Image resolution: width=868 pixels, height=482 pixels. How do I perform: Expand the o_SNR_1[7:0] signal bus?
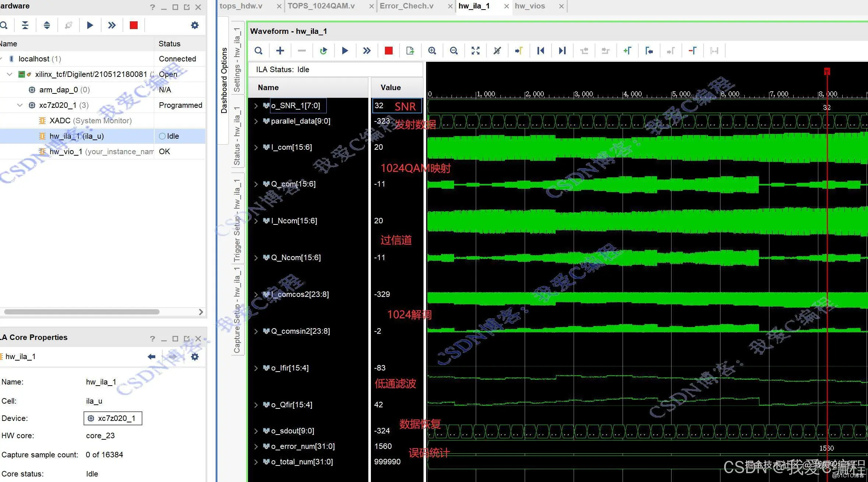click(x=256, y=106)
